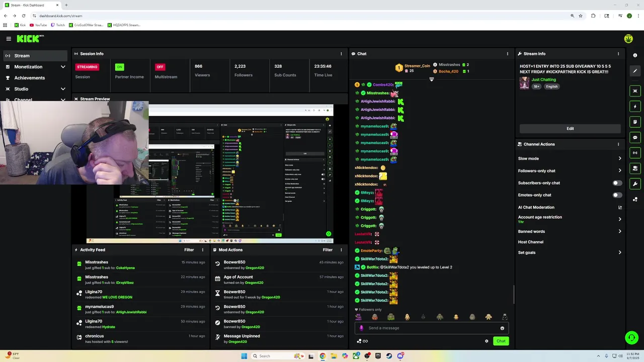Toggle the broadcast signal widget icon in sidebar

pos(635,153)
